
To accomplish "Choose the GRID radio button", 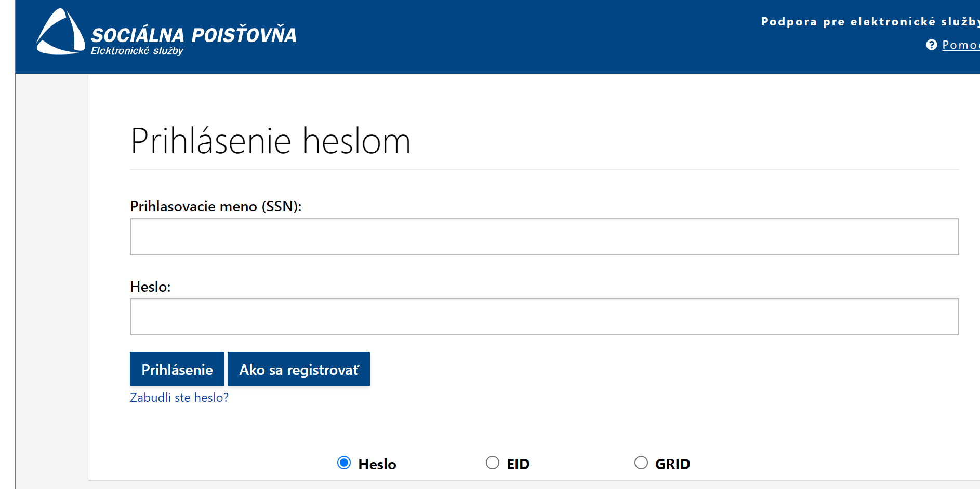I will click(x=641, y=463).
